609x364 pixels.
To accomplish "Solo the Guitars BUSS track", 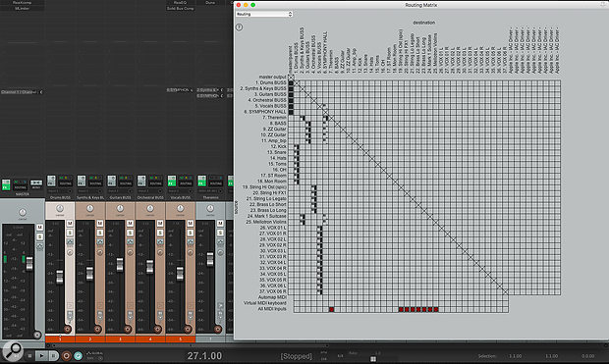I will 130,233.
